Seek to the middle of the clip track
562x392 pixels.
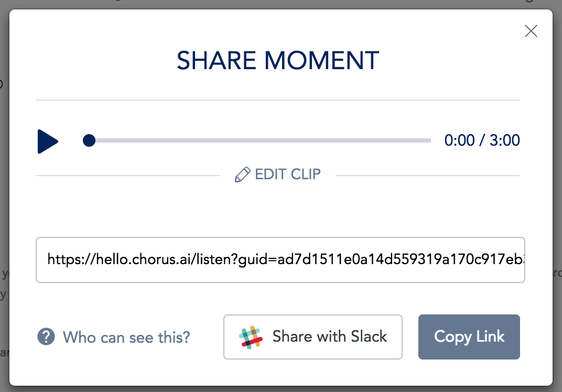[260, 140]
